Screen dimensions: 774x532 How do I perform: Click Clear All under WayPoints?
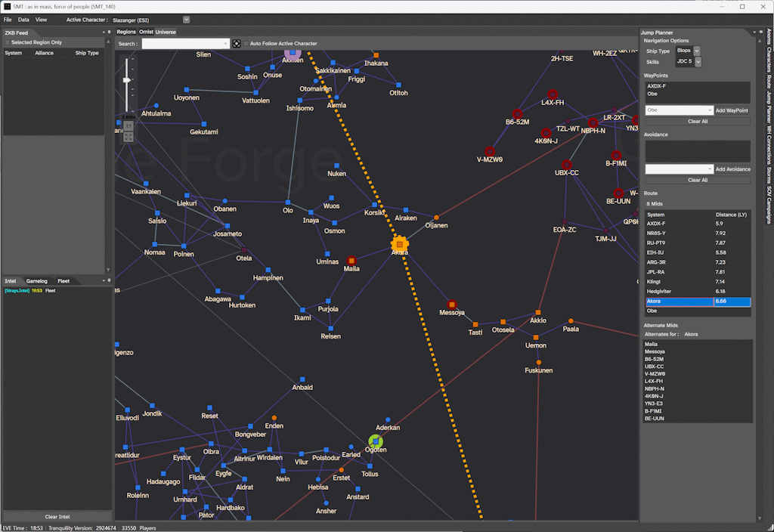point(698,122)
